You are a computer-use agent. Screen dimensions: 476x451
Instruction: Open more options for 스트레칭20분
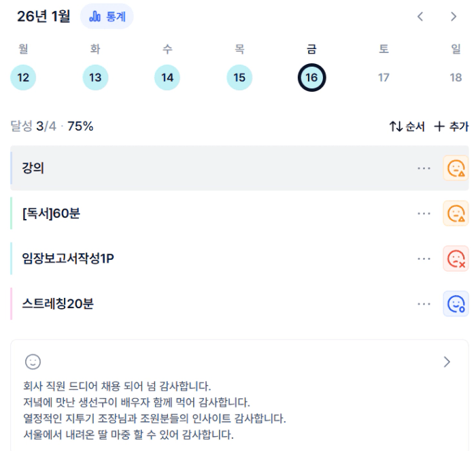coord(424,303)
